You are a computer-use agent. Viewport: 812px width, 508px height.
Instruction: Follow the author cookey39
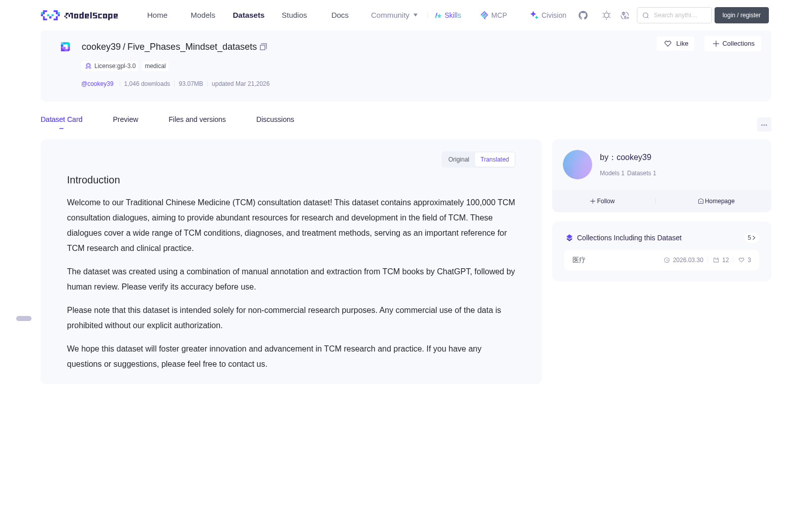tap(602, 201)
